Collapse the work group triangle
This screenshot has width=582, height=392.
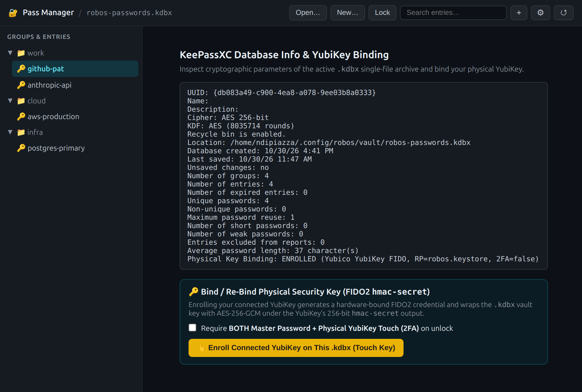pos(10,53)
